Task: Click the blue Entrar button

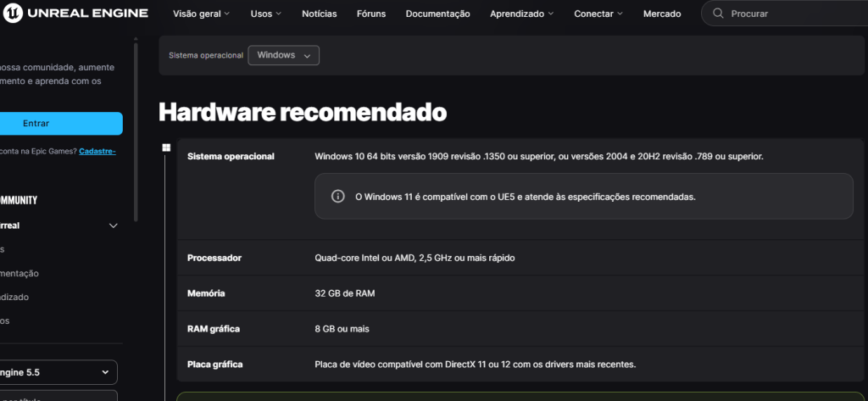Action: pyautogui.click(x=59, y=124)
